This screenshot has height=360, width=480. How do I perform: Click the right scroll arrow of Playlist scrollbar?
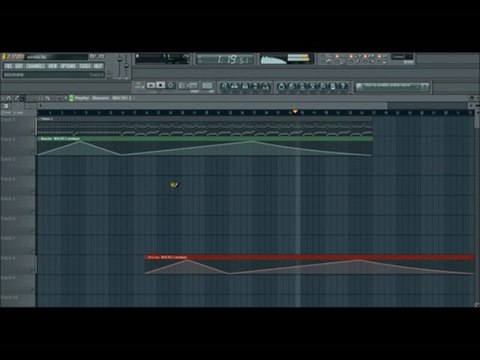[472, 106]
